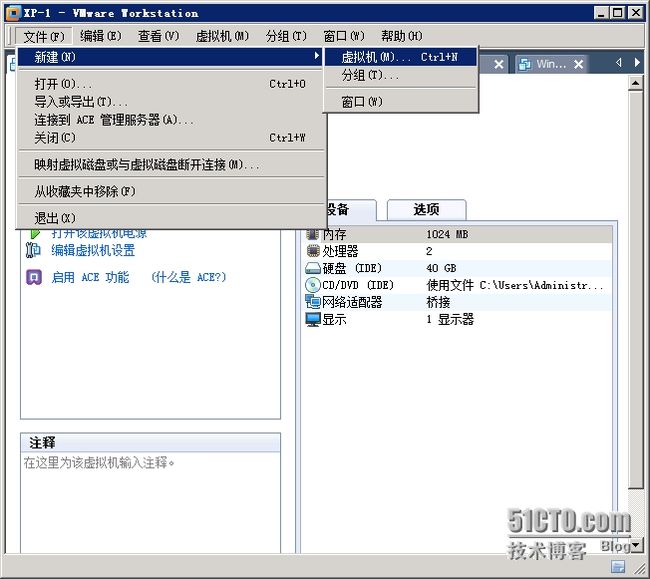Select the 网络适配器 network icon

tap(313, 302)
